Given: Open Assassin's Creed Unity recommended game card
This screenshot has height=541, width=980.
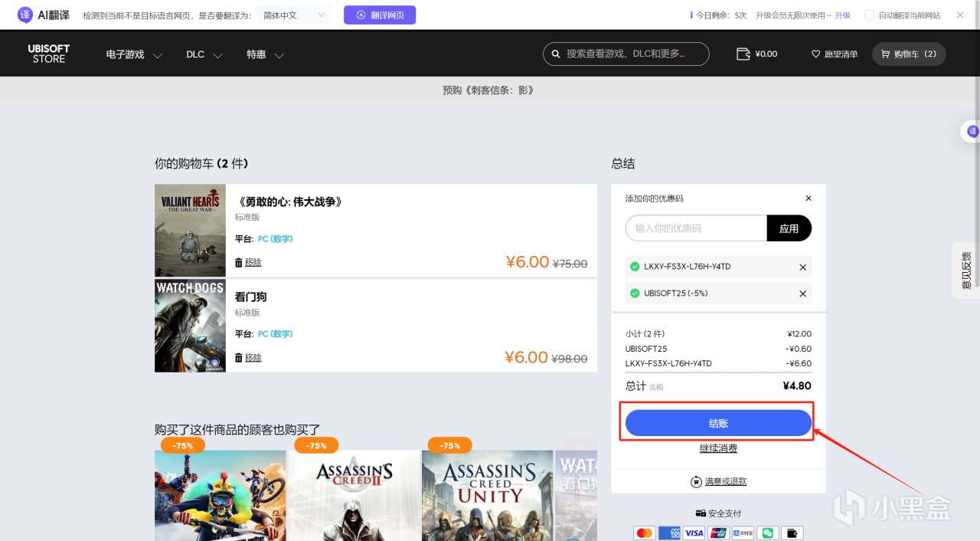Looking at the screenshot, I should coord(488,495).
